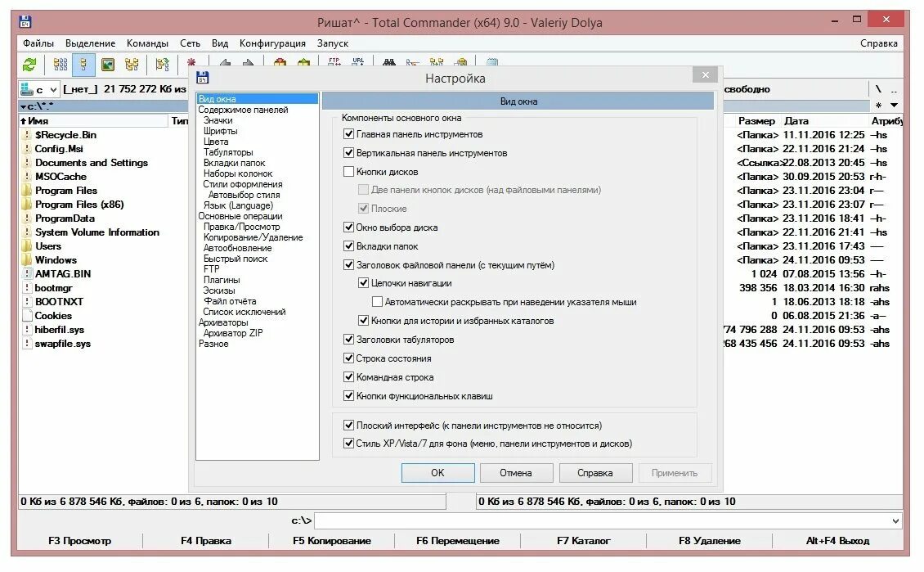The image size is (924, 572).
Task: Go to root directory with backslash button
Action: coord(878,89)
